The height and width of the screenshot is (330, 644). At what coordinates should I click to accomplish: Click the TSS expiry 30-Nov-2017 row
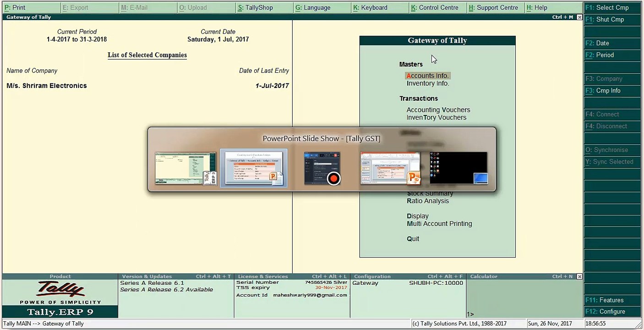click(292, 288)
